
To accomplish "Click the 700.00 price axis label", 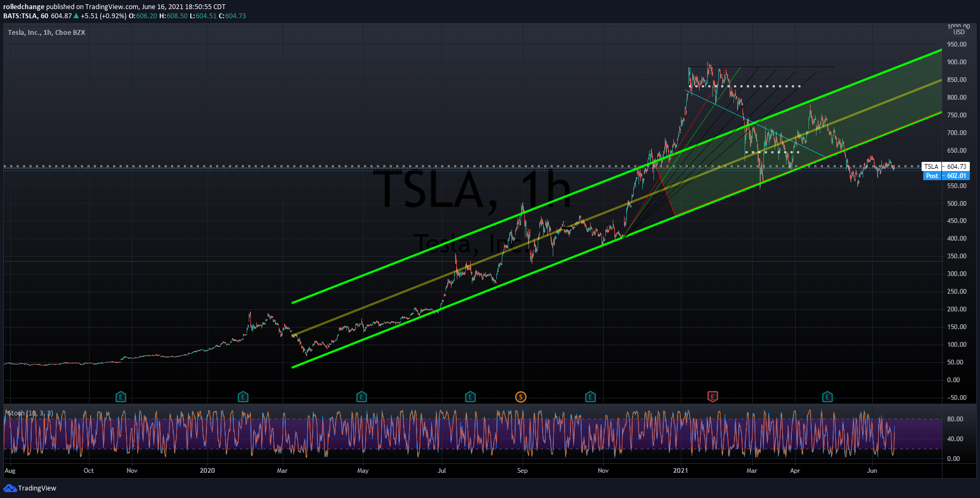I will click(x=956, y=133).
